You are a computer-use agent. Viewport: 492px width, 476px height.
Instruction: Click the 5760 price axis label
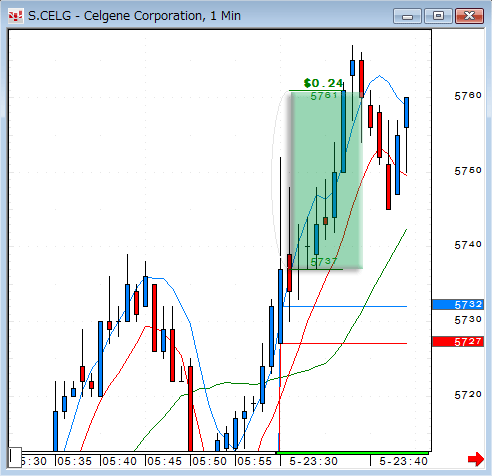pos(468,96)
